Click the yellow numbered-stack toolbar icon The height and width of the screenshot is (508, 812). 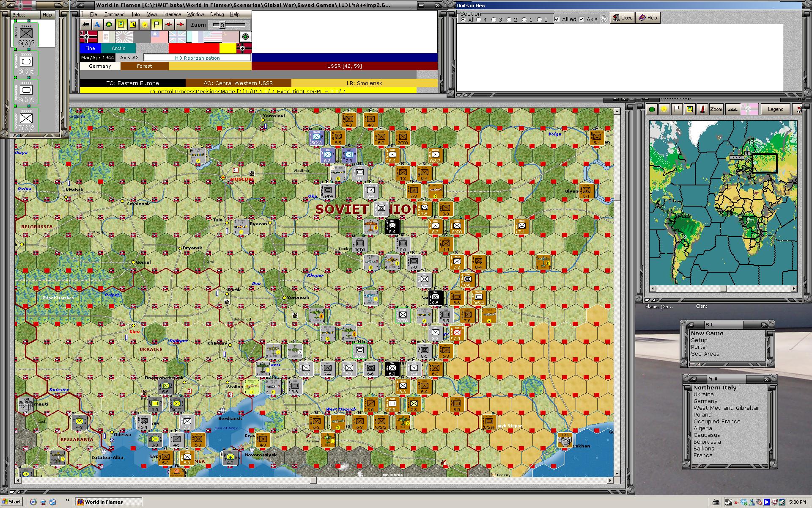133,25
